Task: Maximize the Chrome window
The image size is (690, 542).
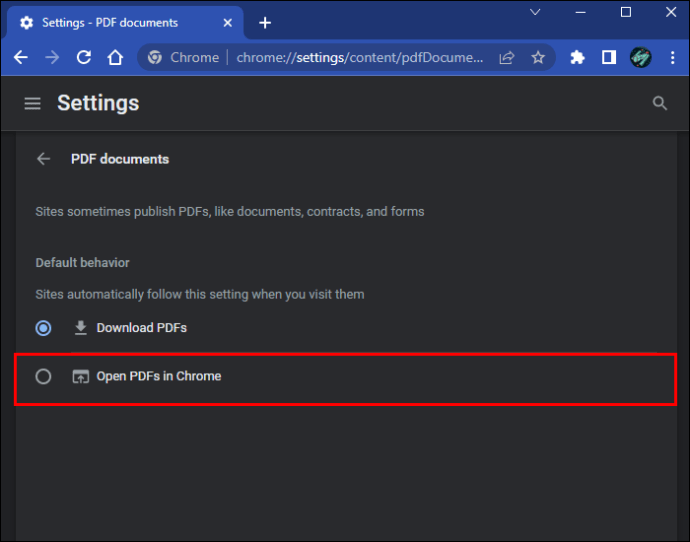Action: pyautogui.click(x=626, y=12)
